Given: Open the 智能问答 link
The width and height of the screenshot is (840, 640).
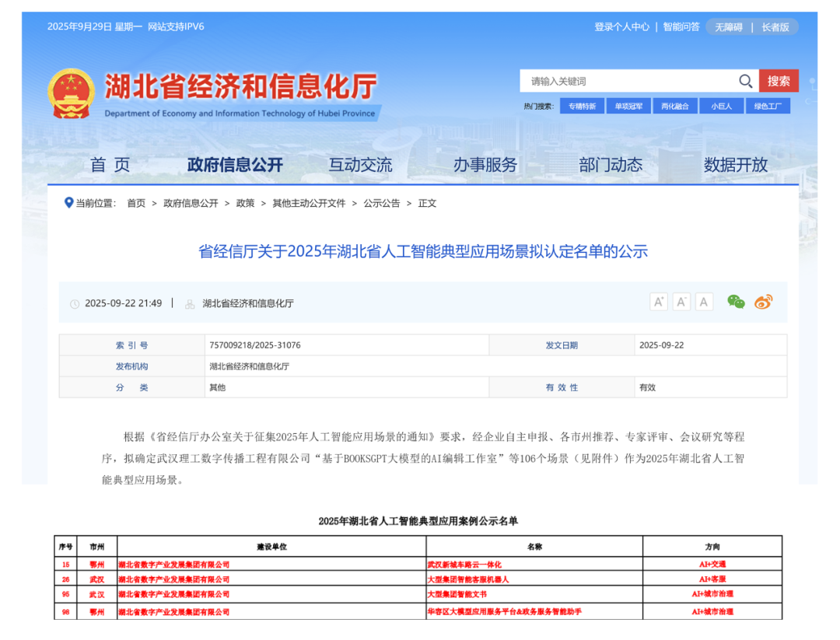Looking at the screenshot, I should 681,27.
